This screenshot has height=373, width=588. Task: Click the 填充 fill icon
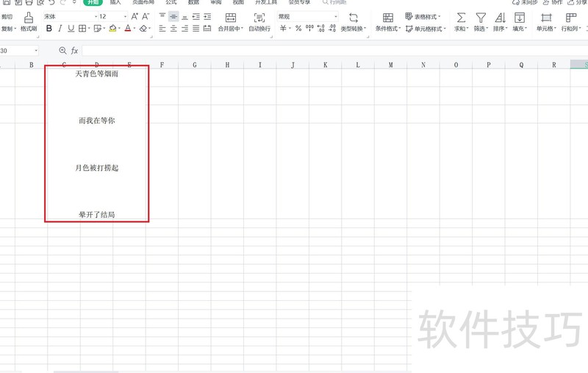520,18
